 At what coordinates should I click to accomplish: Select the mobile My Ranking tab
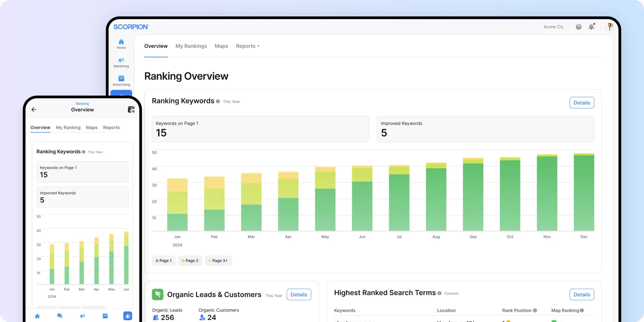coord(68,128)
